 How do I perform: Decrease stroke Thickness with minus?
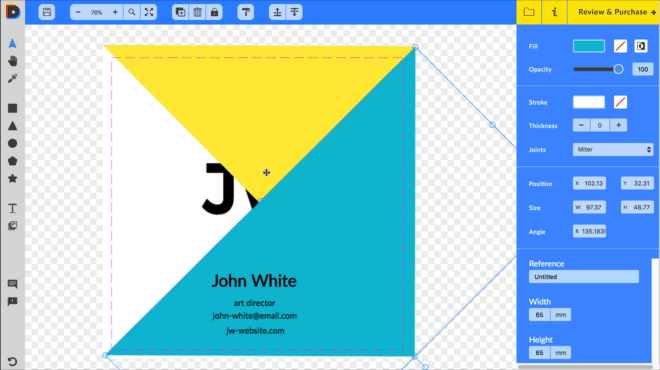(x=581, y=125)
